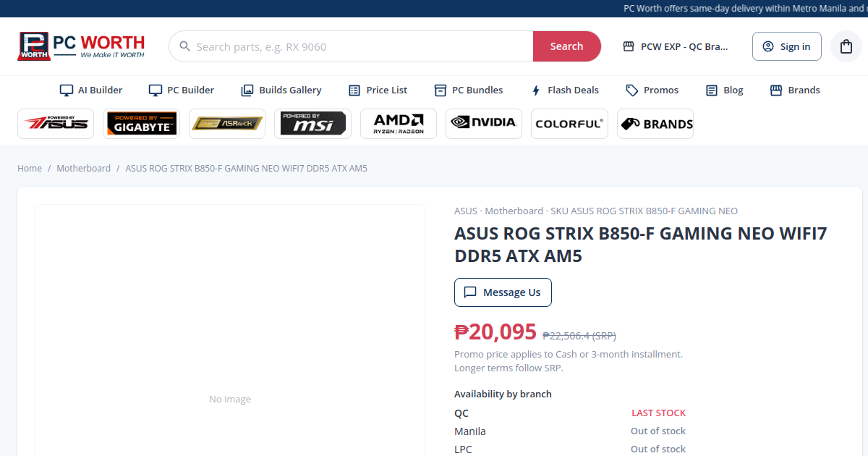Click the Manila Out of stock status
868x456 pixels.
[658, 431]
